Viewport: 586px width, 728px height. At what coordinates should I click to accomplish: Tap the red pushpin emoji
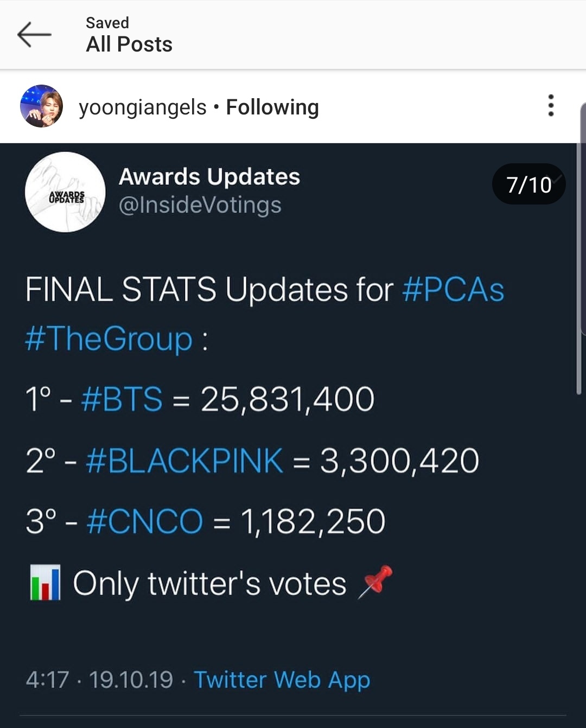tap(375, 581)
